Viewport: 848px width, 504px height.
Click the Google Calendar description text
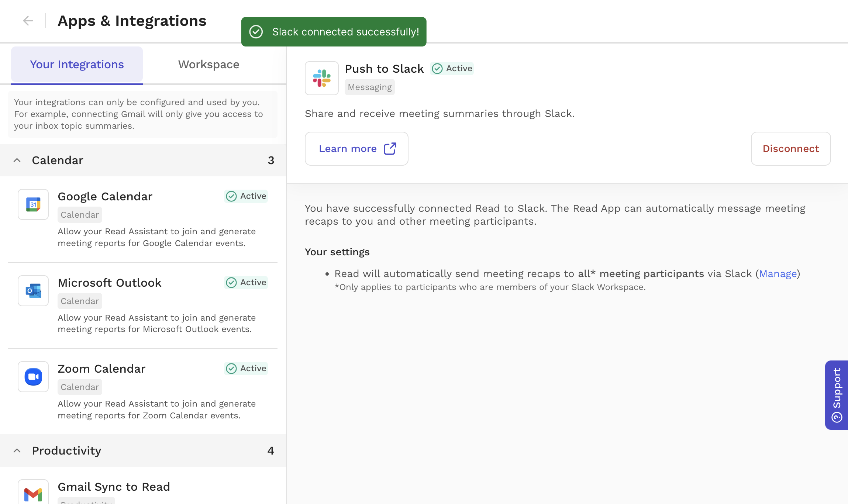157,237
